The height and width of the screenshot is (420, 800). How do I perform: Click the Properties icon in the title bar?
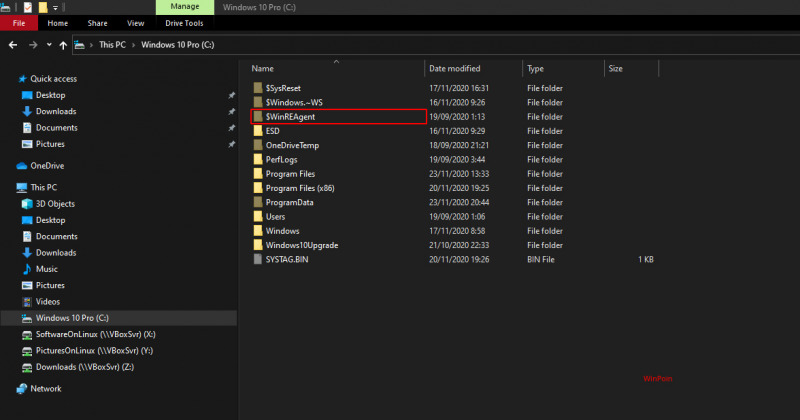(x=28, y=7)
